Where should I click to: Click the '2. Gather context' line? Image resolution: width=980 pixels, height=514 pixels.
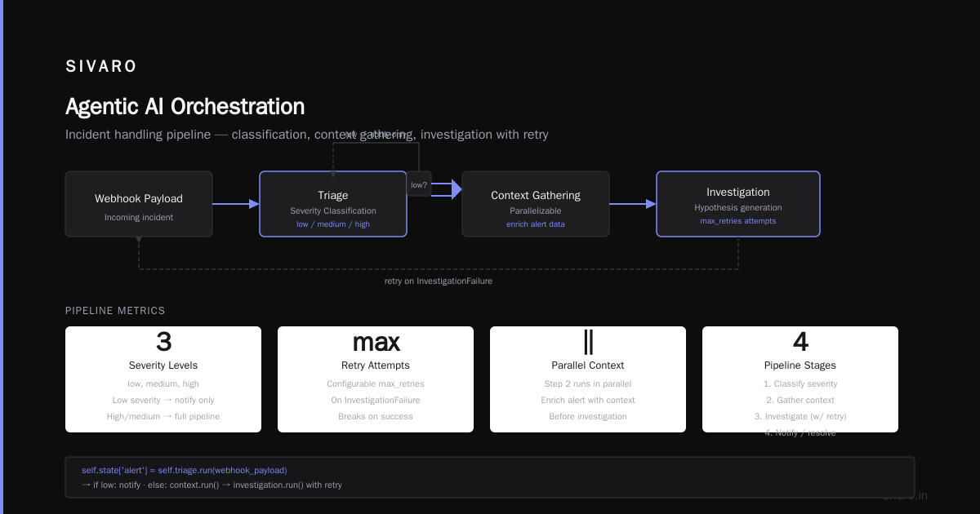point(800,400)
